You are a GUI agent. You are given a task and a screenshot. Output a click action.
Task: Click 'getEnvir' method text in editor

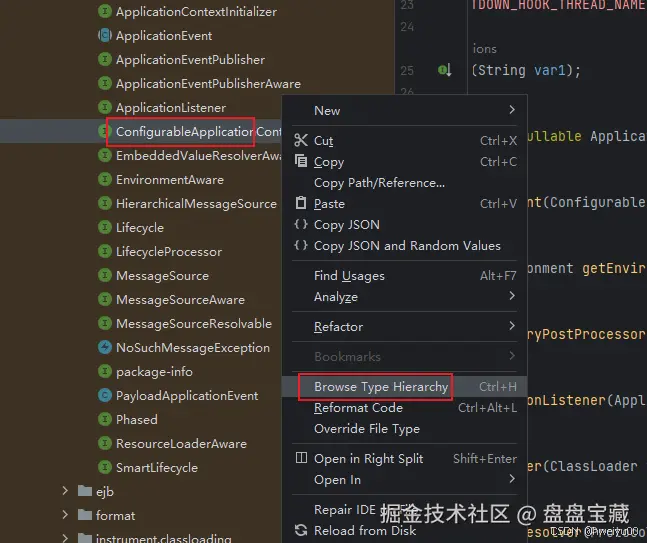[x=614, y=269]
